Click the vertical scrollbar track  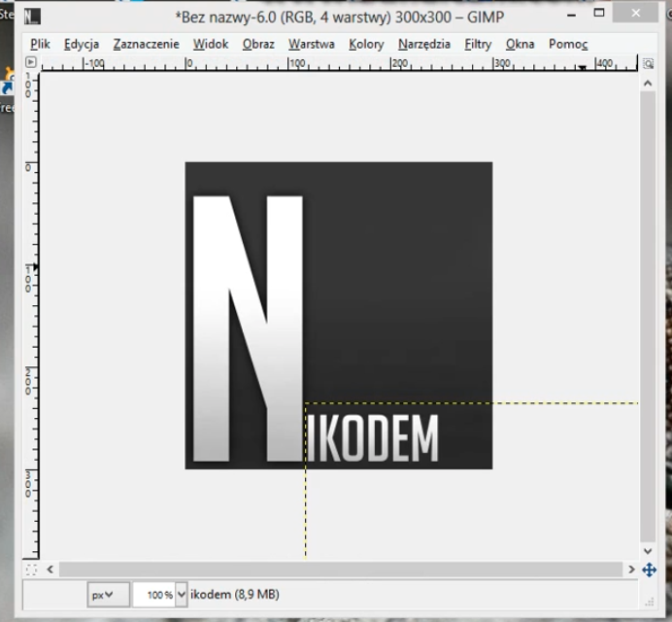648,311
